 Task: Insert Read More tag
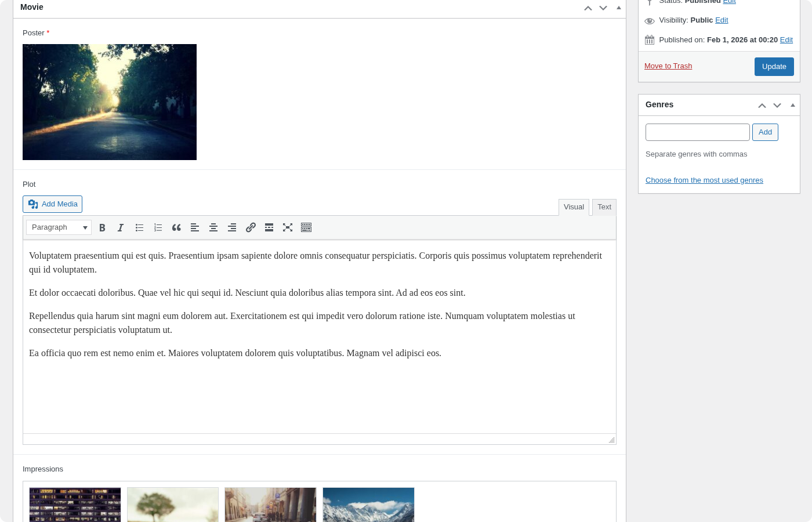coord(269,227)
